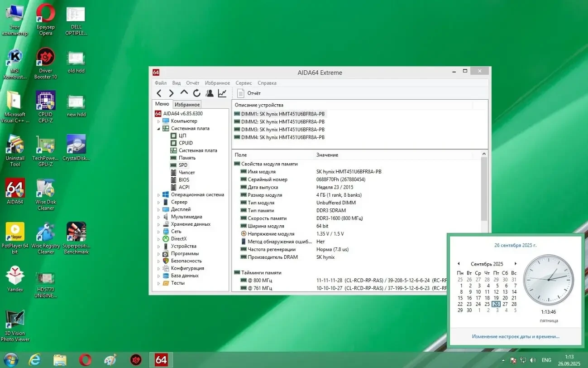Collapse the Системная плата tree node
This screenshot has height=368, width=588.
158,129
